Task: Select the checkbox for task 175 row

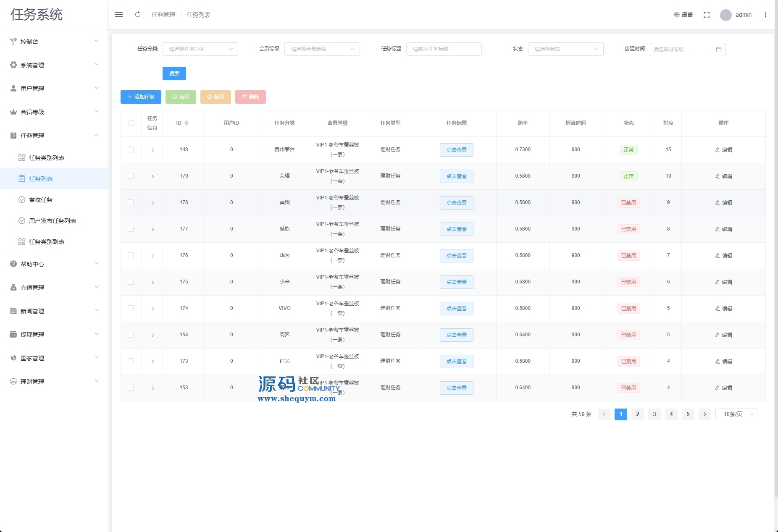Action: coord(131,282)
